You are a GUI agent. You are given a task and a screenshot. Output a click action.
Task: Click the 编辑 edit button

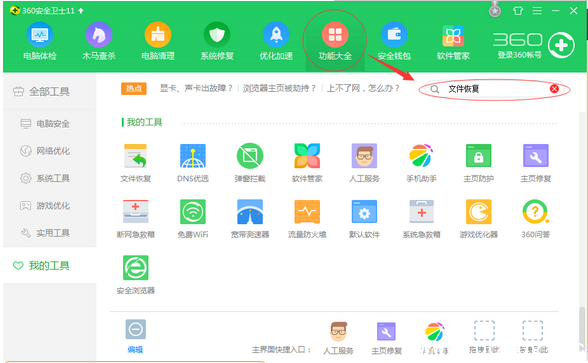[x=135, y=336]
